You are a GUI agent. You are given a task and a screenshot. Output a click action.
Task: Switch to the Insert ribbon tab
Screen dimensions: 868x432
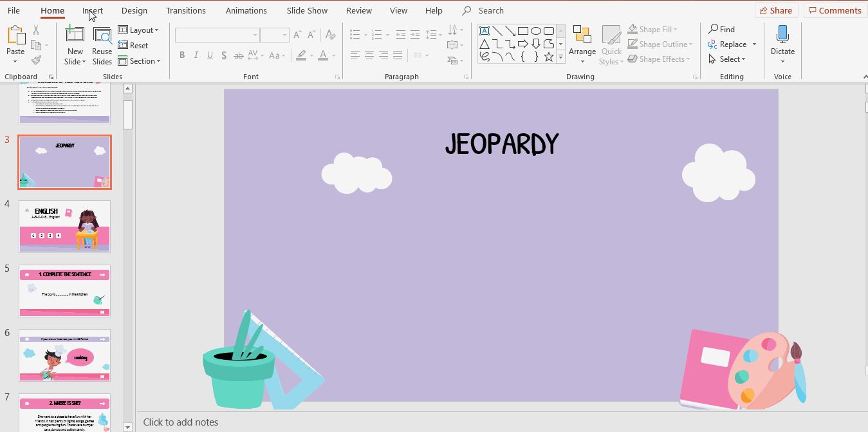(x=93, y=10)
